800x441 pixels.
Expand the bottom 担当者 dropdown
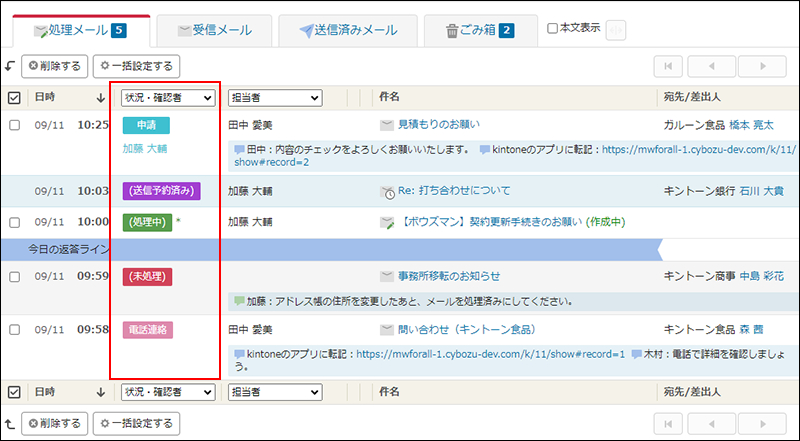point(274,392)
